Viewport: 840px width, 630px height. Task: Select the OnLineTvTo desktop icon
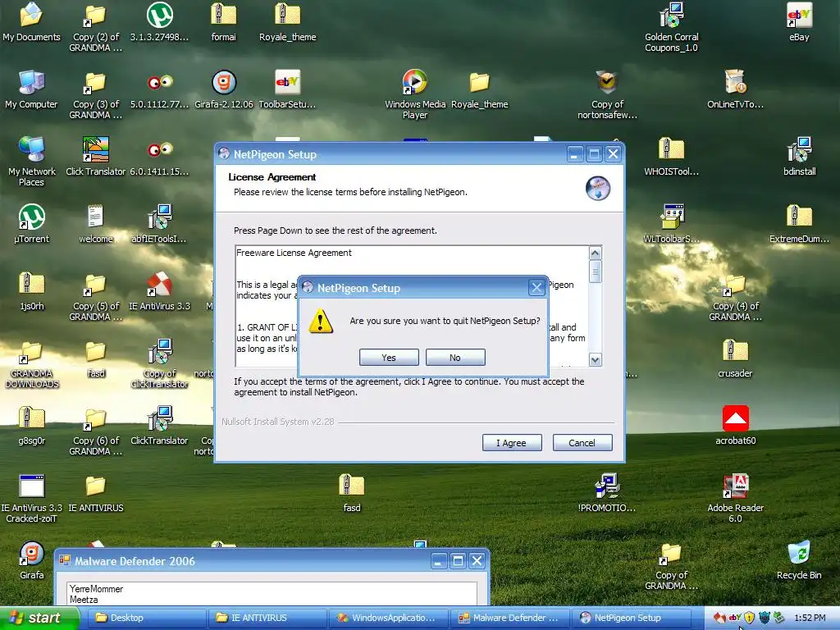point(735,89)
